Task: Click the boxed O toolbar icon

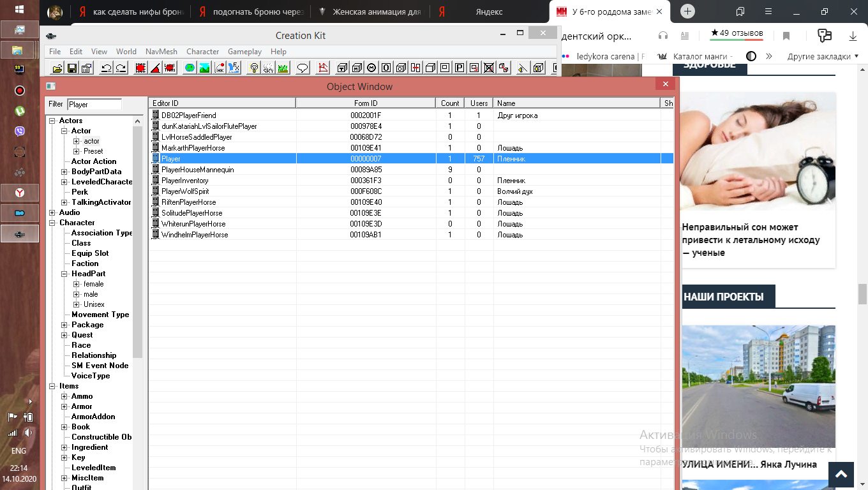Action: (x=387, y=68)
